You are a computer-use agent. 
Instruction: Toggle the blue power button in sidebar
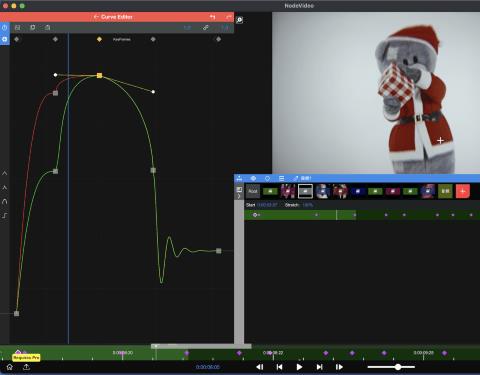point(5,28)
